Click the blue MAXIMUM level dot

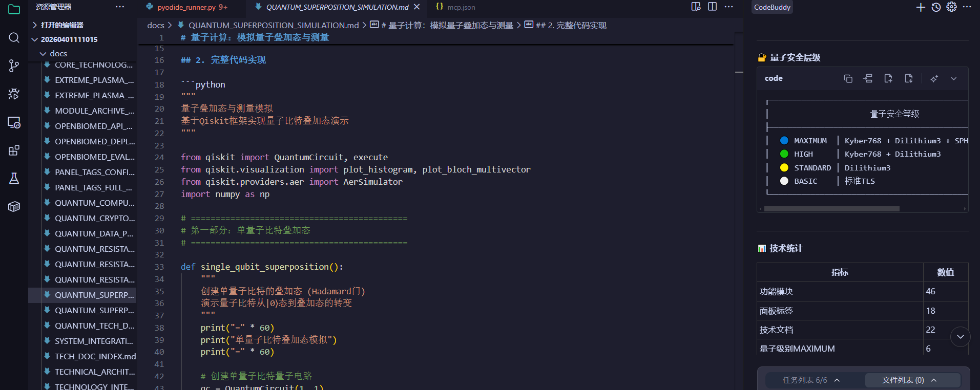[x=784, y=141]
